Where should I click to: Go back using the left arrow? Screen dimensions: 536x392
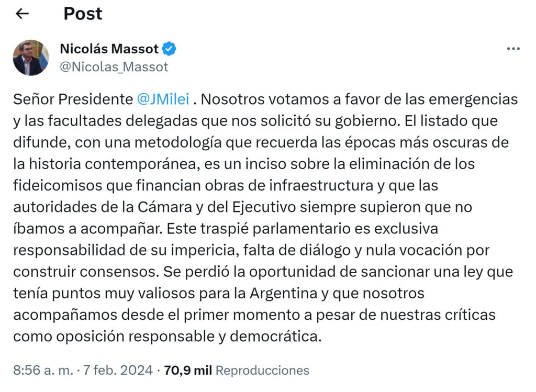(22, 14)
